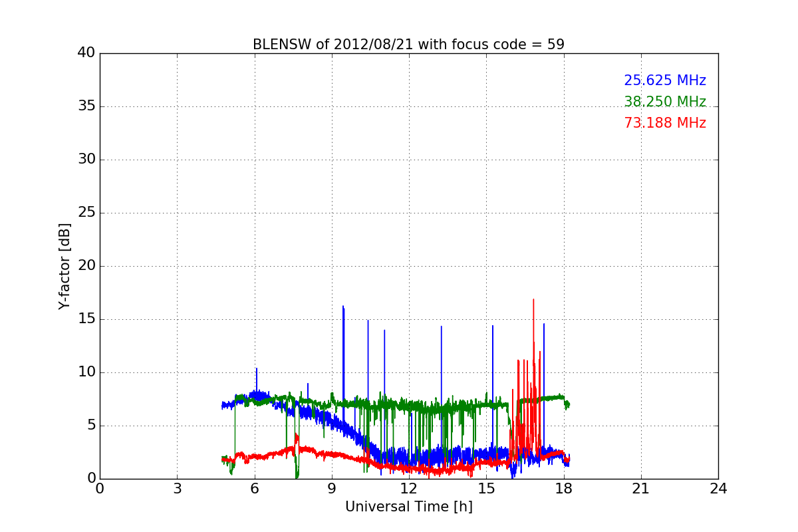Click the y-axis tick label '35'
This screenshot has width=798, height=532.
(x=86, y=106)
